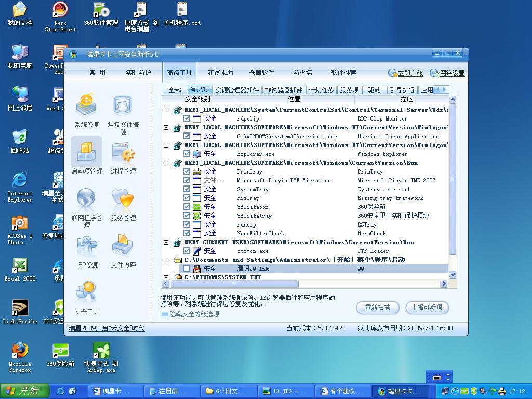This screenshot has width=532, height=399.
Task: Open 我的文档 desktop icon
Action: click(20, 14)
